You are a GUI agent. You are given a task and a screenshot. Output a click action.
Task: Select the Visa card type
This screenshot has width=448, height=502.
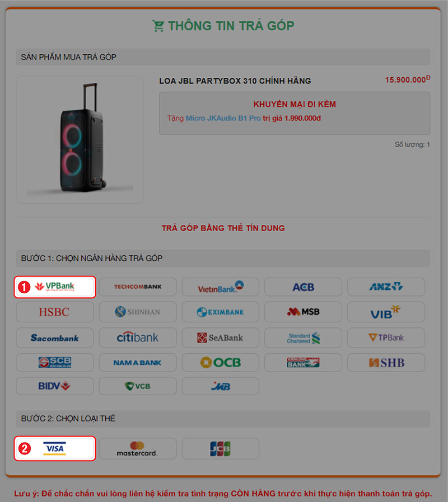(55, 448)
